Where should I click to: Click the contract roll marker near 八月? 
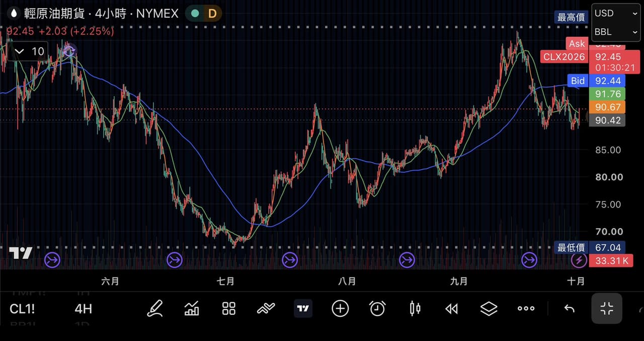coord(290,260)
